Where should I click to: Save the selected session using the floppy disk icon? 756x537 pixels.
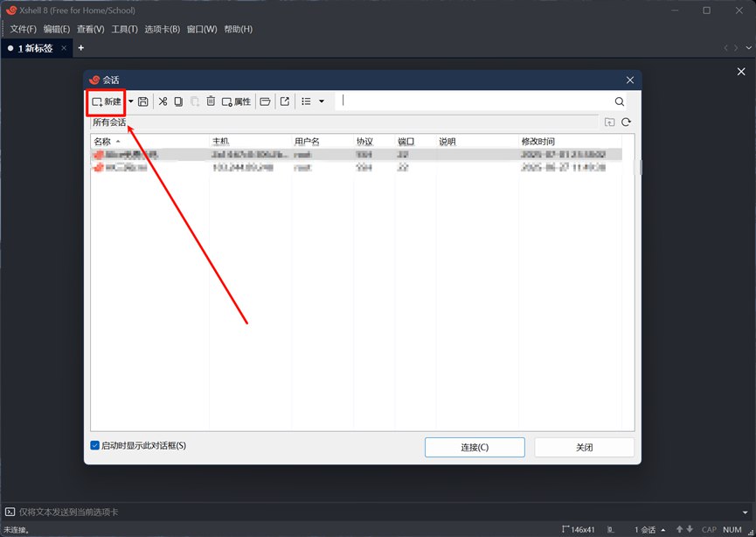click(x=142, y=101)
